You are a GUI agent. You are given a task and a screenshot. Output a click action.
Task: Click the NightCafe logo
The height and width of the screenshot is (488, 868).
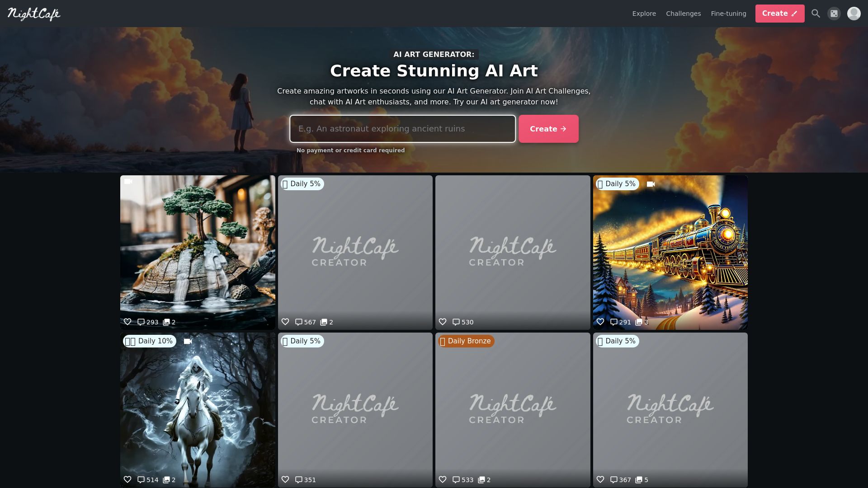pyautogui.click(x=34, y=14)
